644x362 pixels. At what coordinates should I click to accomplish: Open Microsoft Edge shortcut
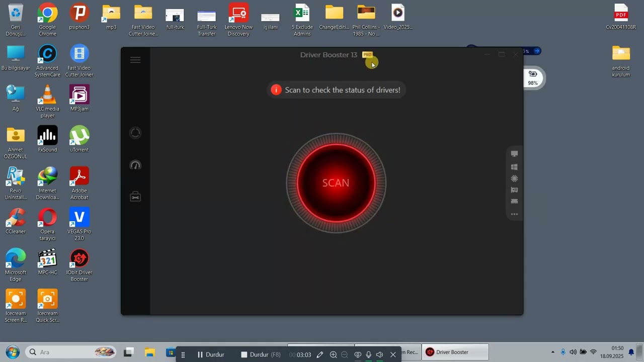(x=16, y=265)
